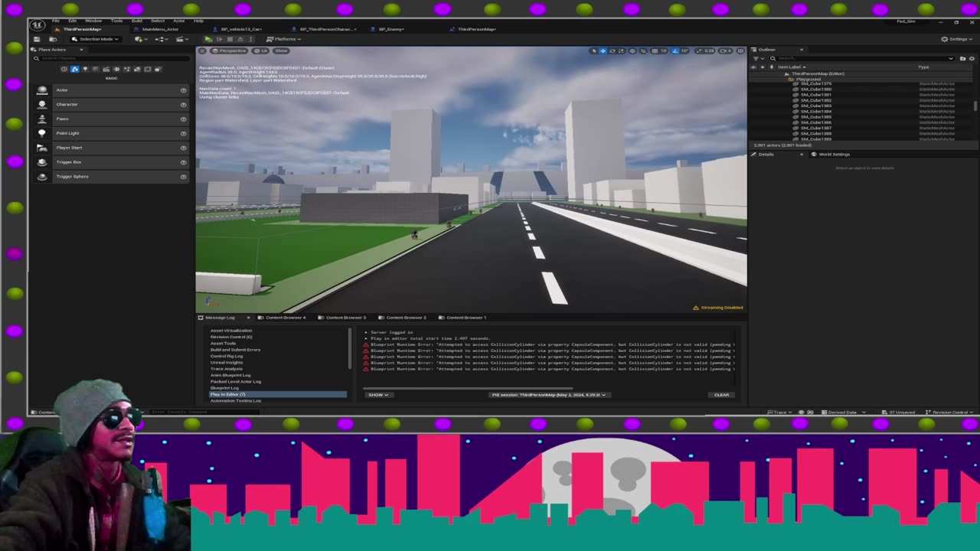980x551 pixels.
Task: Activate the select mode arrow in the viewport toolbar
Action: click(593, 51)
